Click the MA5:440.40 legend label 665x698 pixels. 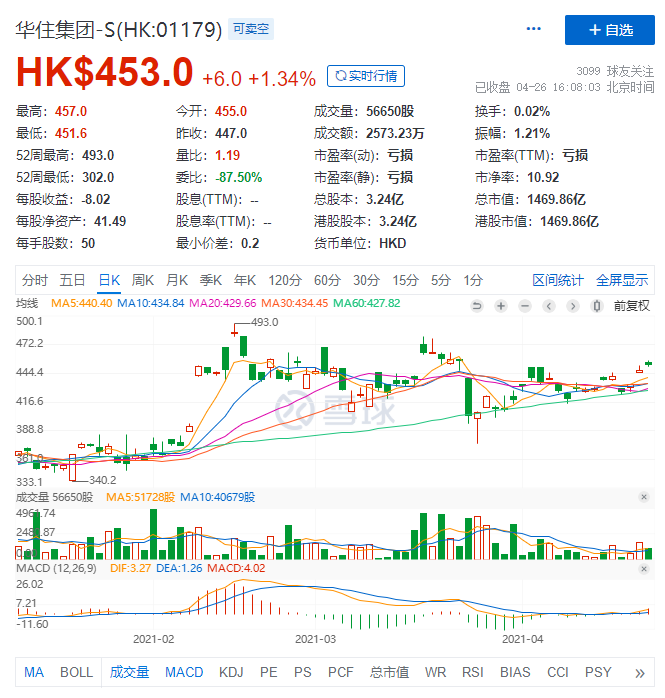point(81,303)
